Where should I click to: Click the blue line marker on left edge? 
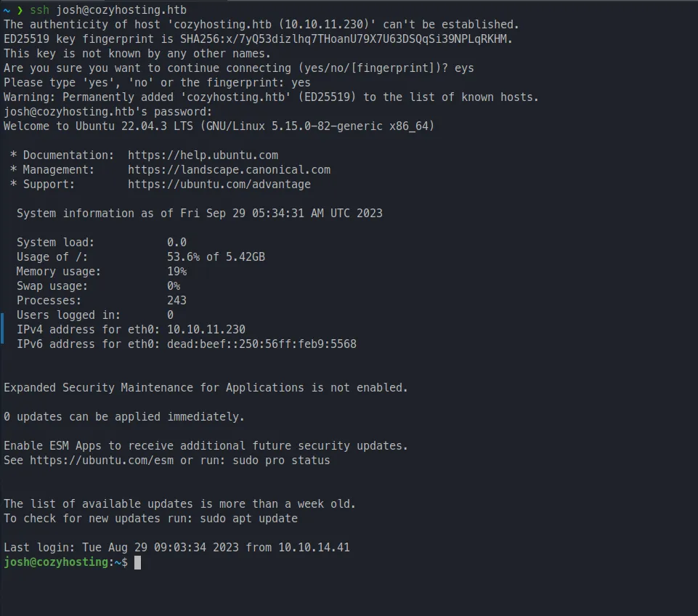pyautogui.click(x=2, y=330)
